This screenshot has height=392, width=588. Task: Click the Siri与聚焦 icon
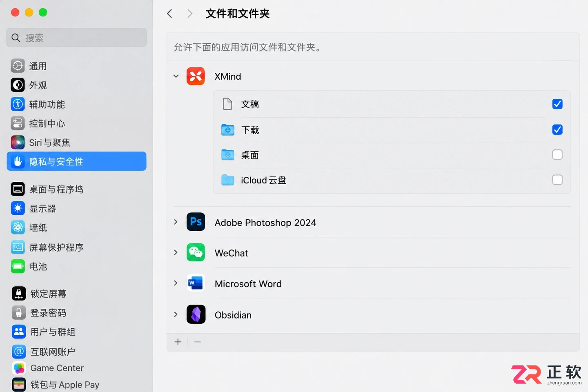coord(18,143)
